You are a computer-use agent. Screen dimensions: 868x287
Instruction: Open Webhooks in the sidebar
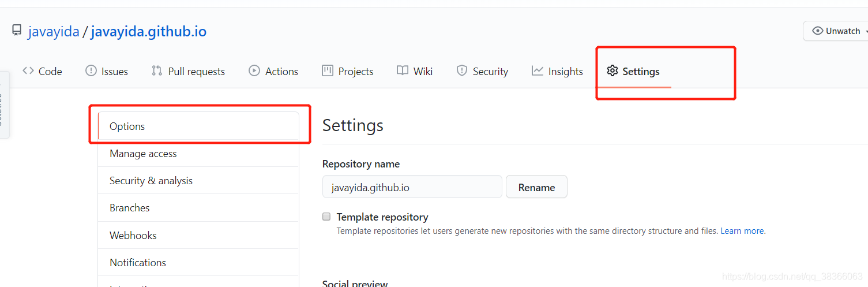198,235
